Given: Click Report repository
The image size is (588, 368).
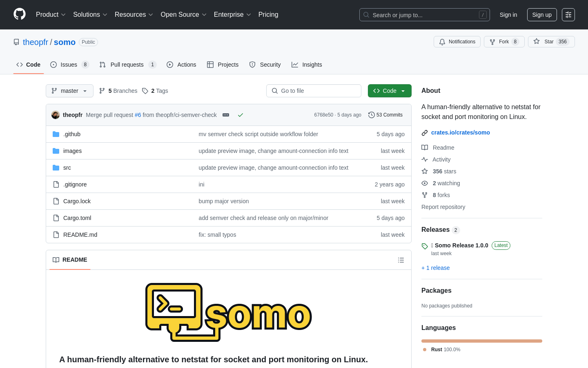Looking at the screenshot, I should click(x=443, y=207).
